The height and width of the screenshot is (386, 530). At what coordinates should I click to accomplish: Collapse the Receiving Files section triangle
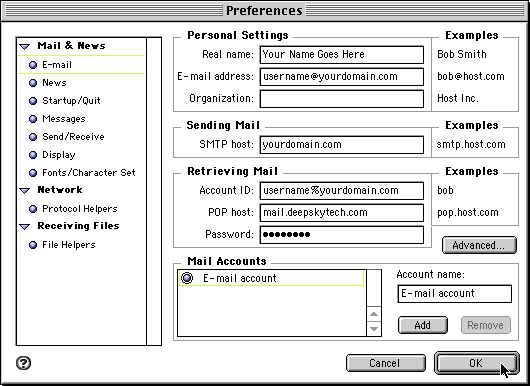click(25, 226)
